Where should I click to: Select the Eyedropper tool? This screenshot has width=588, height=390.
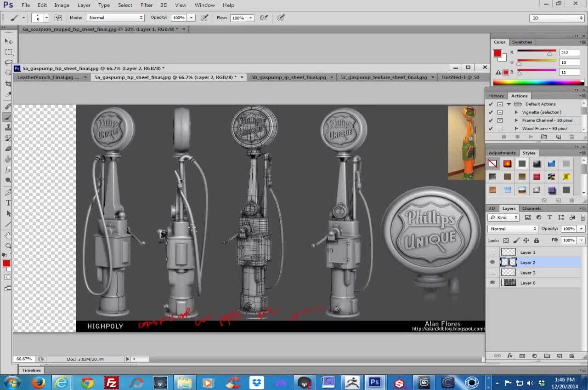[8, 95]
